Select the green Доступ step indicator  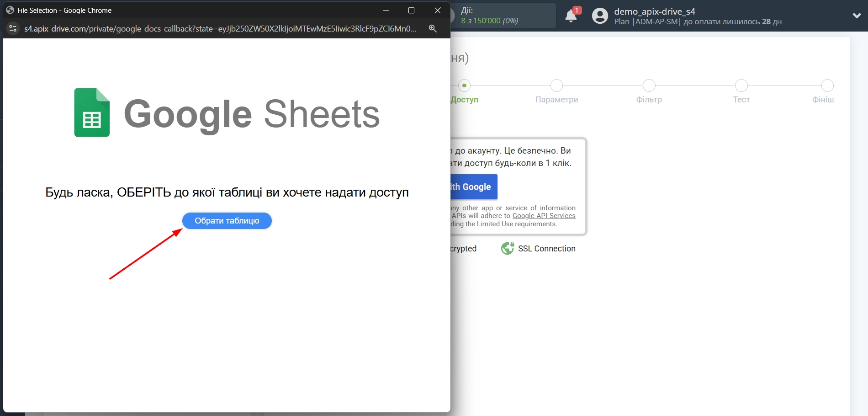coord(465,85)
